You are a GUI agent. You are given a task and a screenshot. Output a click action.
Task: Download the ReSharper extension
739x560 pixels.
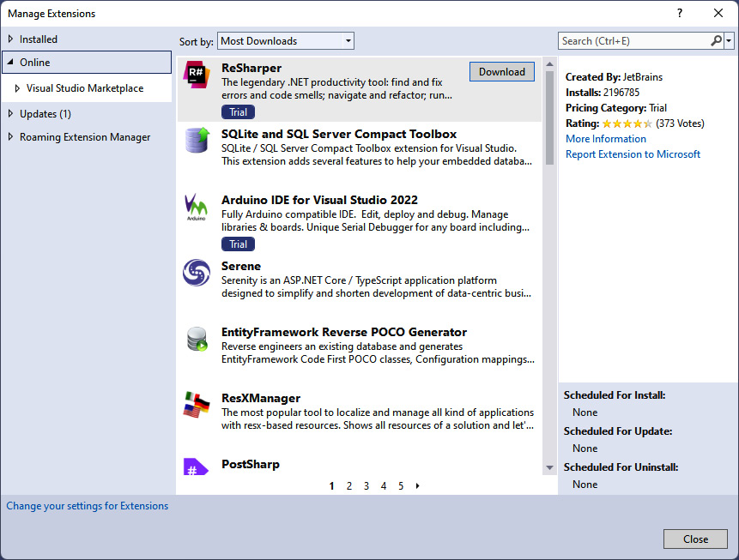point(502,71)
